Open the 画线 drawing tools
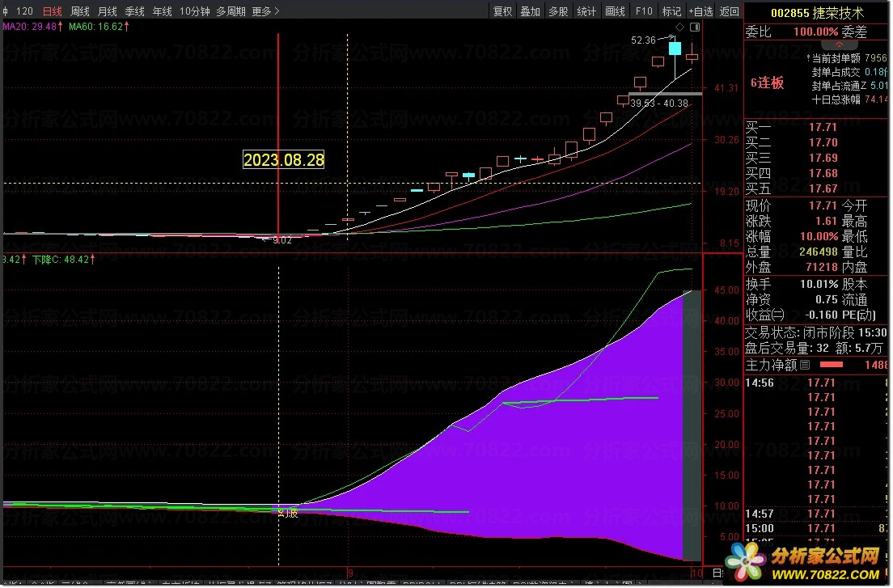 click(x=615, y=11)
